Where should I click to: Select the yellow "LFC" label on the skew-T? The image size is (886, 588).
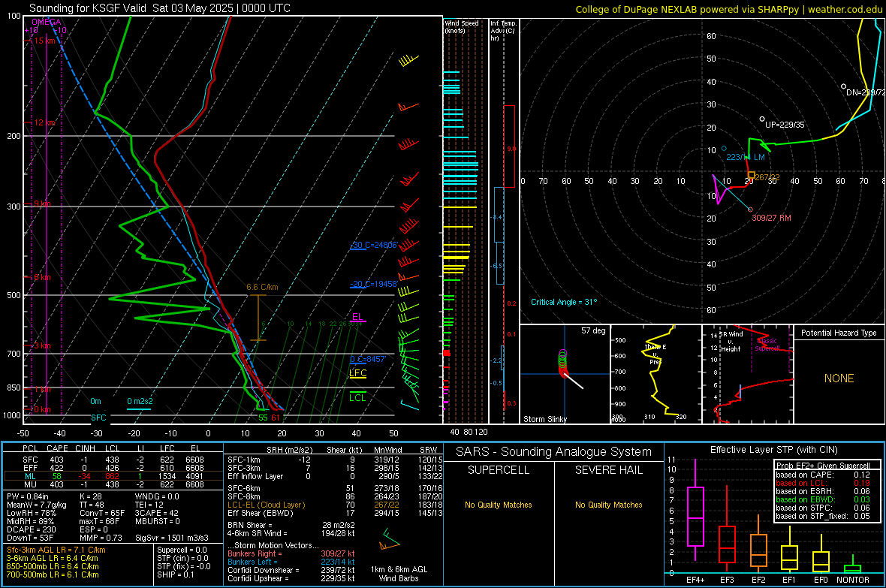click(x=357, y=372)
